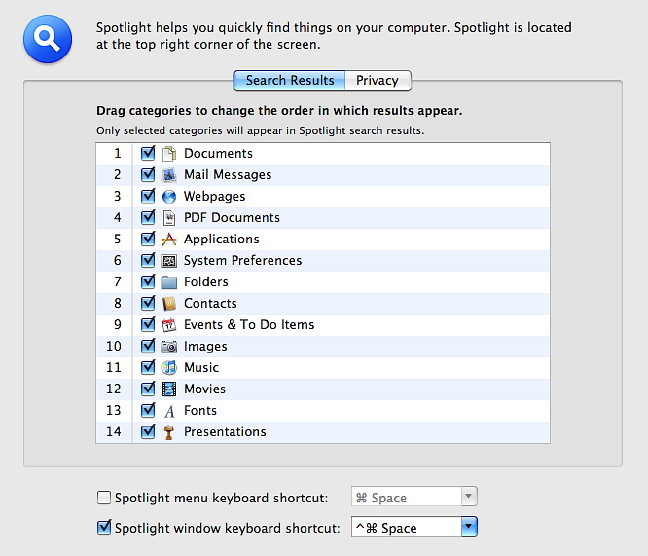Viewport: 648px width, 556px height.
Task: Click the Webpages globe icon
Action: 169,197
